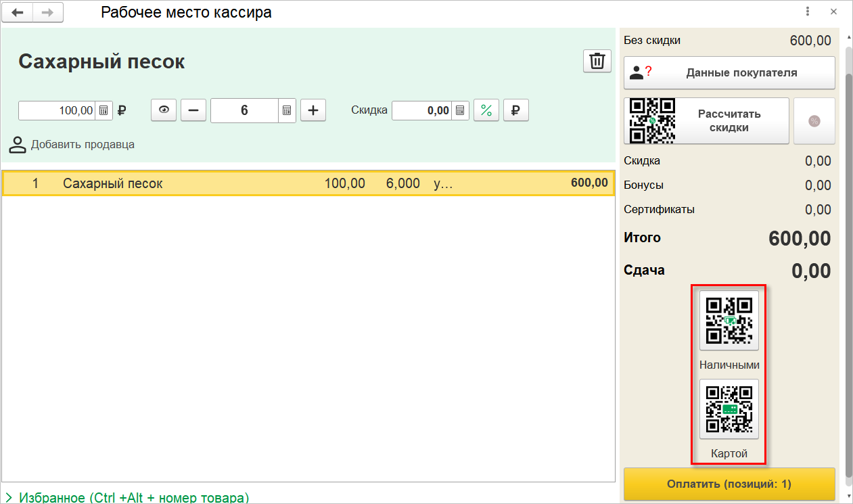This screenshot has height=504, width=853.
Task: Click the Итого amount 600,00
Action: coord(800,238)
